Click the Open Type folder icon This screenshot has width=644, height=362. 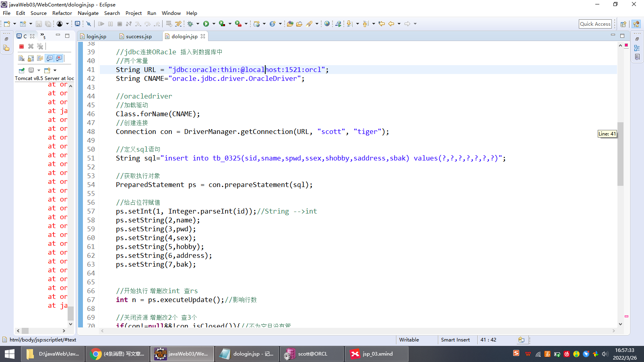click(x=290, y=24)
